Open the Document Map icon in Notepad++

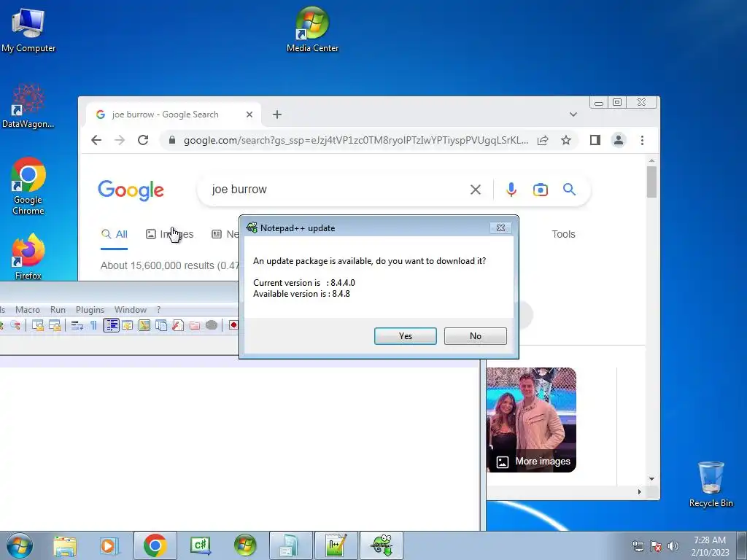pyautogui.click(x=144, y=325)
